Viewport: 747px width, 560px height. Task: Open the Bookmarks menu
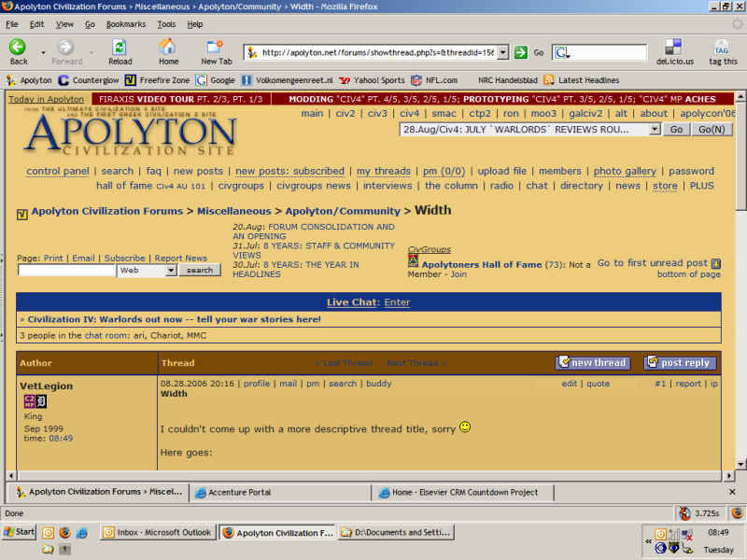125,24
